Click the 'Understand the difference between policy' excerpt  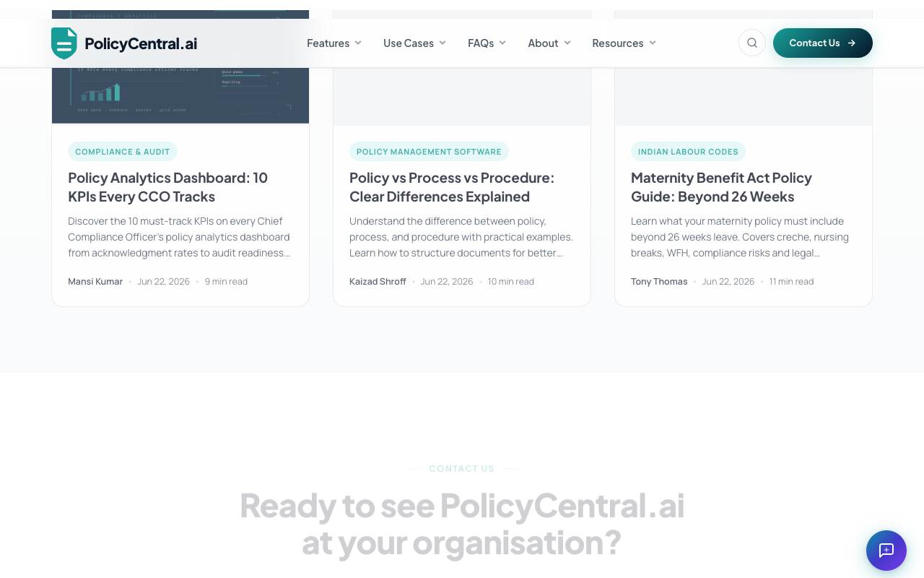(461, 237)
